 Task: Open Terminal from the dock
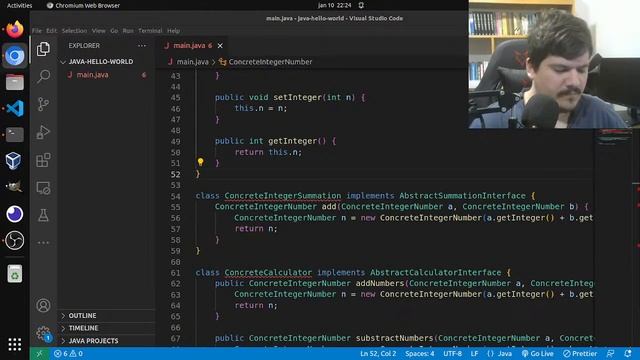pyautogui.click(x=15, y=135)
